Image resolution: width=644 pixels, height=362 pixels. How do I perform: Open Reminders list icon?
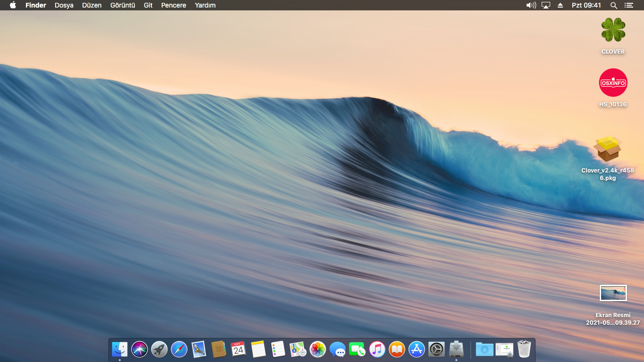[x=278, y=349]
